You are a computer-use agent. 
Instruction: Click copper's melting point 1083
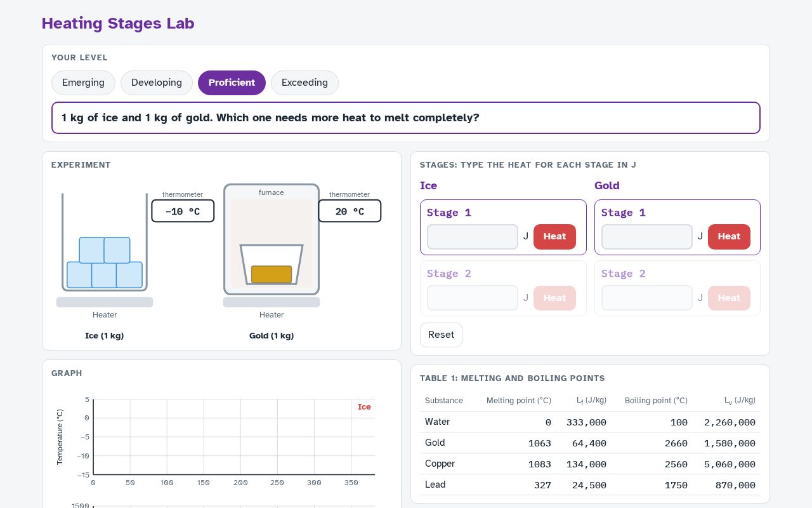pyautogui.click(x=540, y=464)
